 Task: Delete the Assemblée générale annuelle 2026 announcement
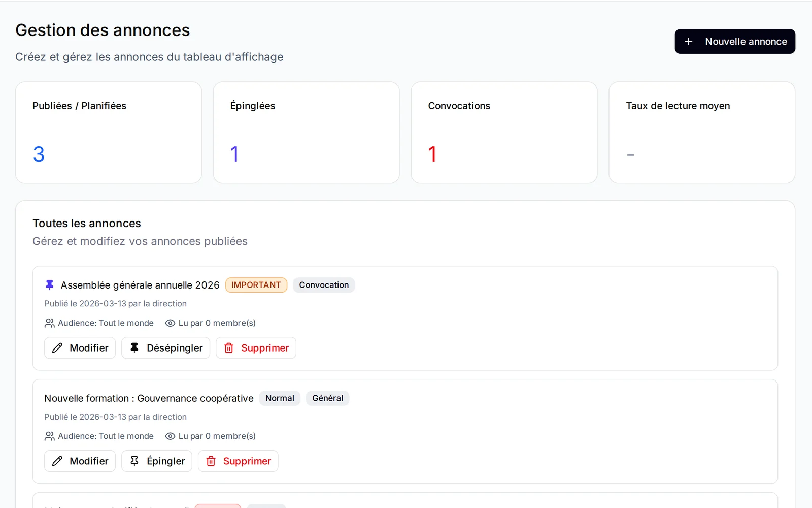pyautogui.click(x=256, y=348)
